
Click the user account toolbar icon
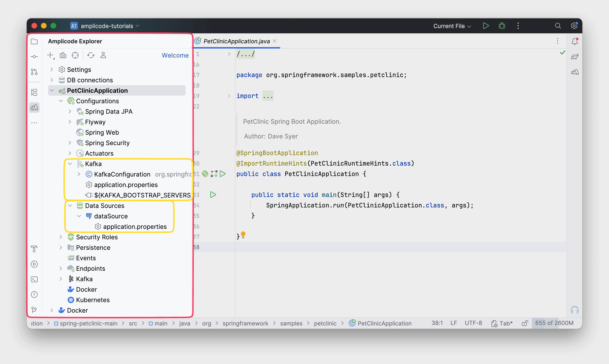(x=103, y=55)
